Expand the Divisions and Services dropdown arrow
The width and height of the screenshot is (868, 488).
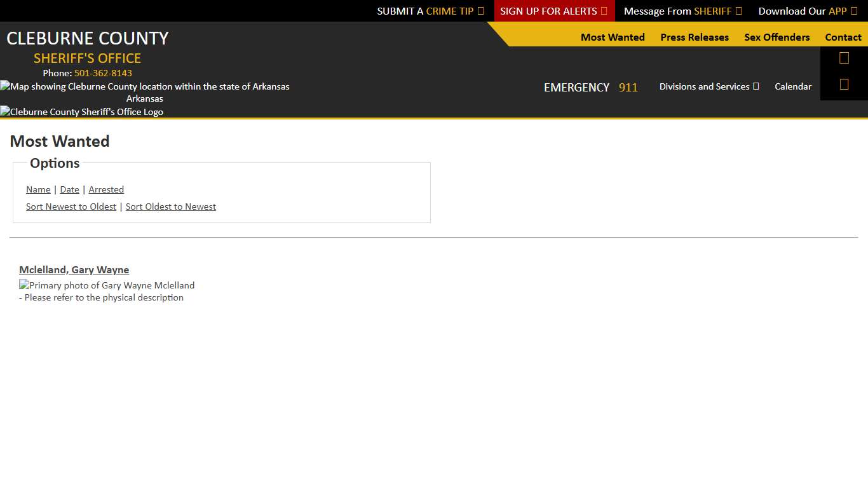tap(756, 86)
